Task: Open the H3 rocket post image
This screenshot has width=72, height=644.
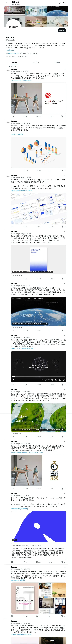Action: [39, 311]
